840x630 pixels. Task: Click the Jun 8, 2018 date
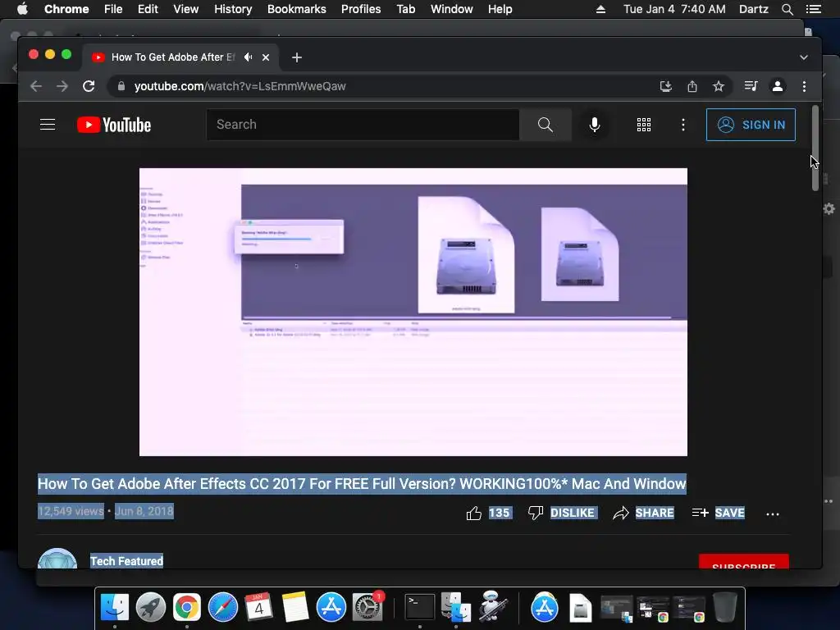tap(144, 511)
